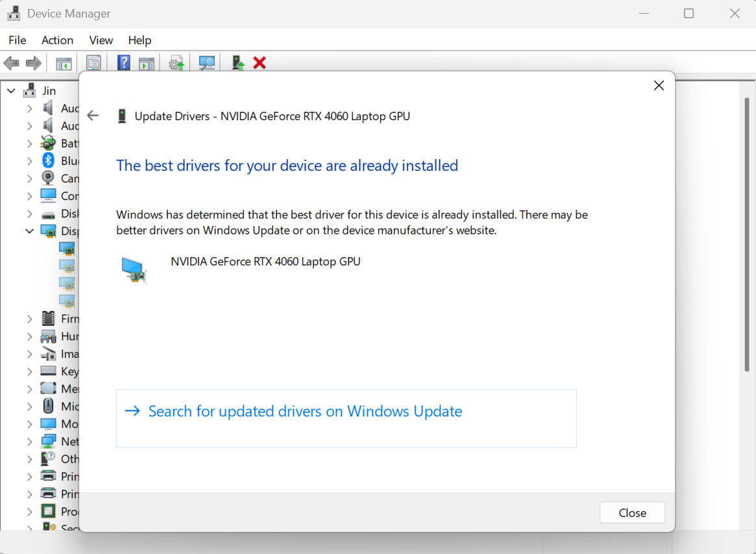Screen dimensions: 756x554
Task: Expand the Network adapters node chevron
Action: (30, 442)
